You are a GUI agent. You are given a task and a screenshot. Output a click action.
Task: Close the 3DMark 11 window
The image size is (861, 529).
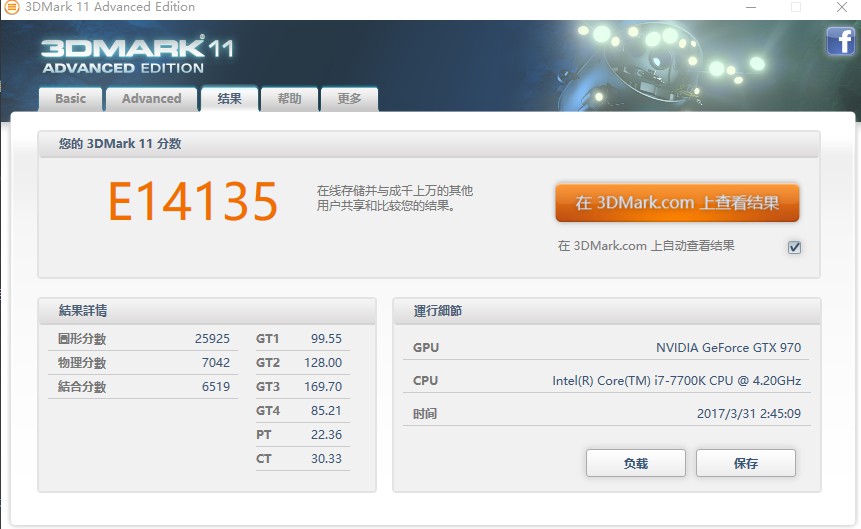(842, 7)
